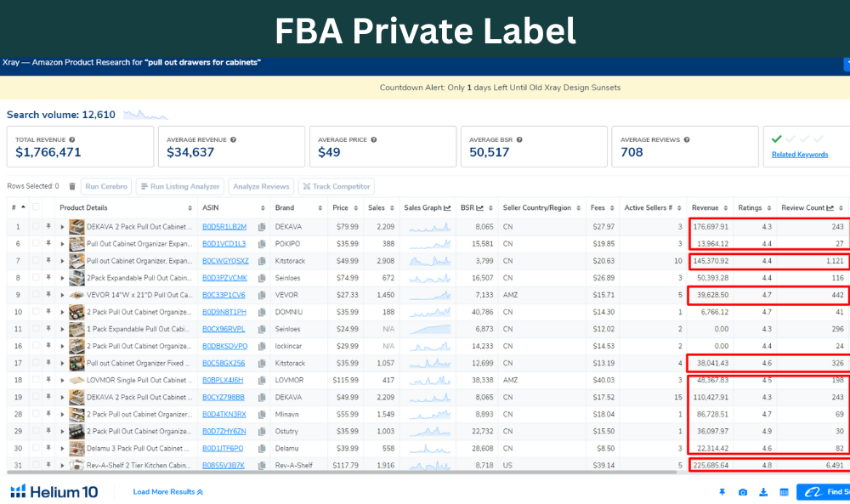The image size is (850, 504).
Task: Pin the DEKAVA $79.99 product row
Action: pos(48,227)
